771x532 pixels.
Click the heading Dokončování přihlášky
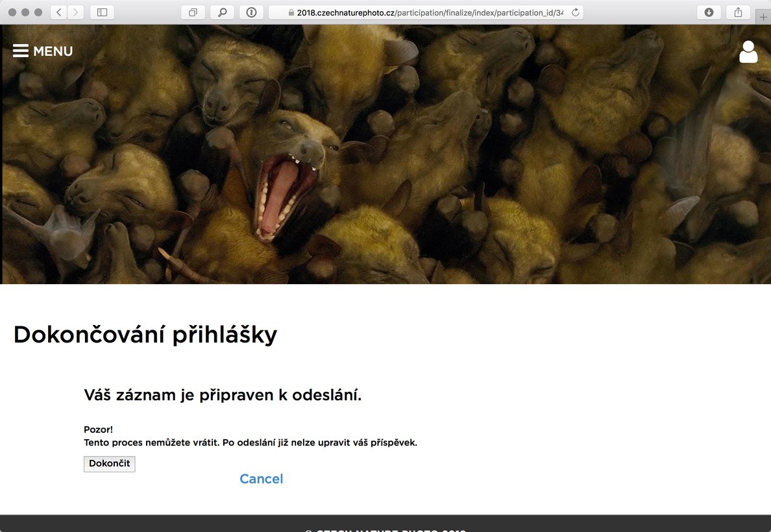point(145,335)
